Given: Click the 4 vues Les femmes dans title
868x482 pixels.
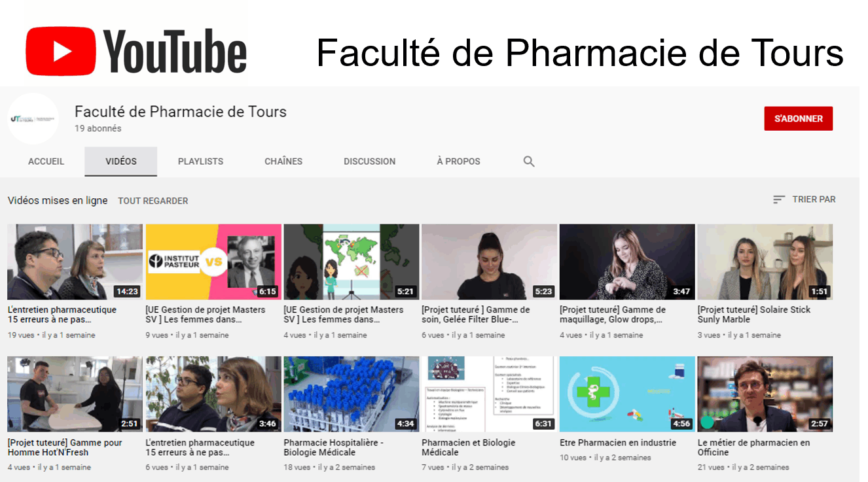Looking at the screenshot, I should pyautogui.click(x=344, y=315).
